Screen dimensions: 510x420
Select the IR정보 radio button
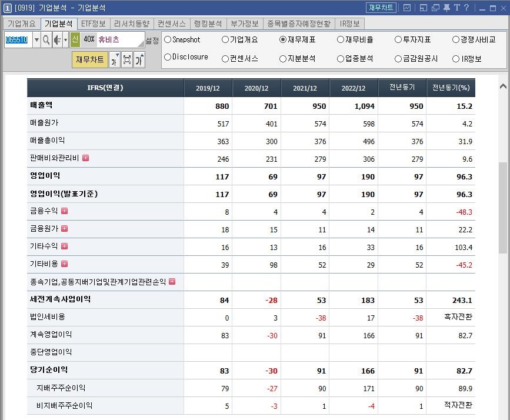click(x=456, y=59)
